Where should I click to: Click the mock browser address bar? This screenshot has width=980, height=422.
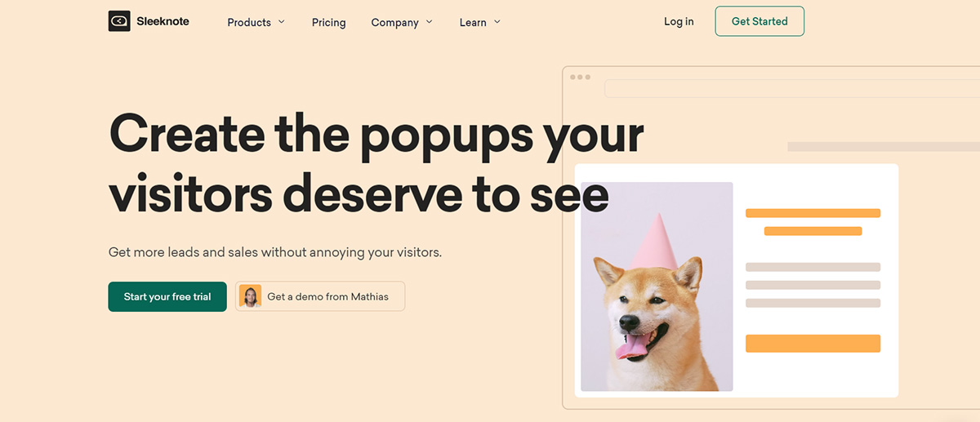(791, 88)
